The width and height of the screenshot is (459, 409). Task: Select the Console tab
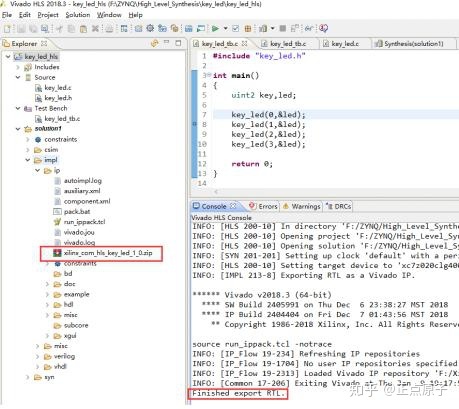(214, 206)
